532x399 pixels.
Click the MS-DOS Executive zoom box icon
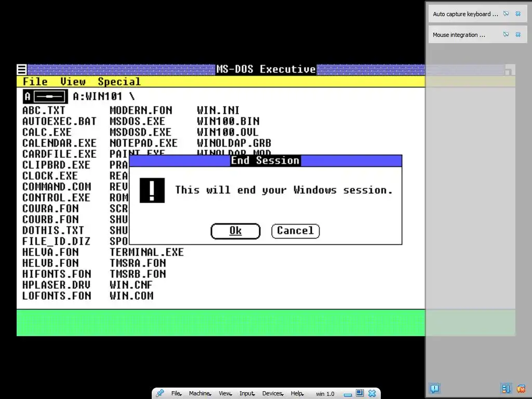coord(508,70)
